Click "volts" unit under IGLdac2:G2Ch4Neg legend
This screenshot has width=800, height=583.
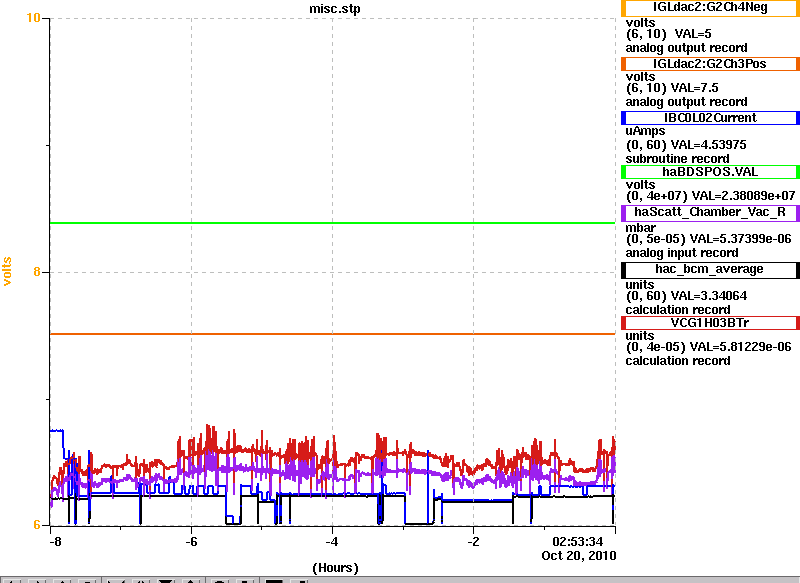pos(640,23)
